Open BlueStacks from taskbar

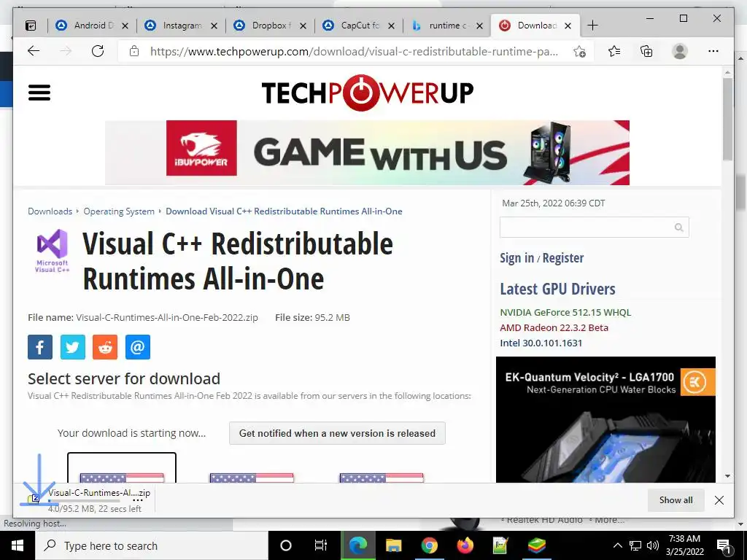click(536, 545)
